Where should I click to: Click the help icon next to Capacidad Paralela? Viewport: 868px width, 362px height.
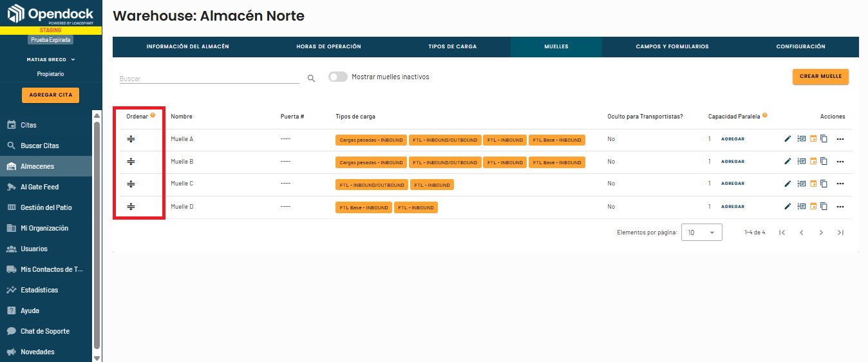click(765, 115)
